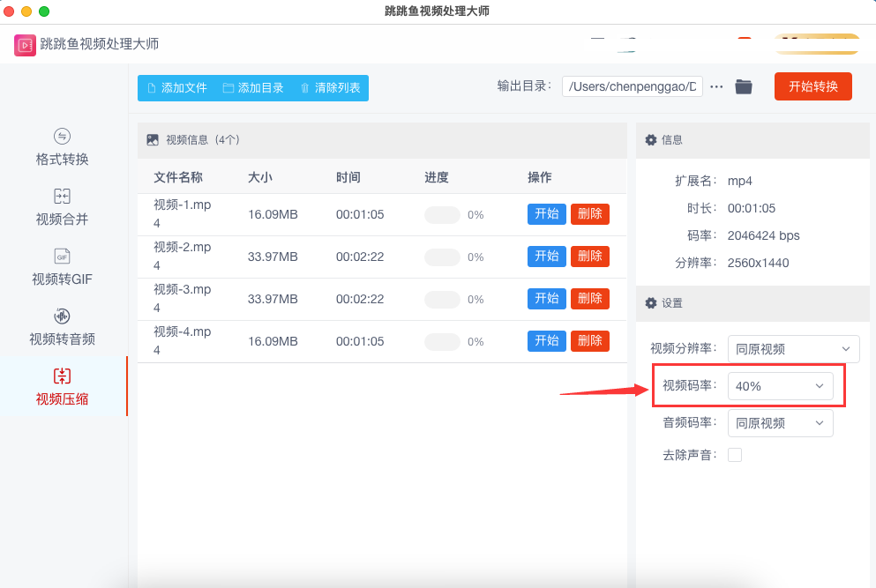Image resolution: width=876 pixels, height=588 pixels.
Task: Click 开始 for 视频-3.mp4
Action: (x=547, y=299)
